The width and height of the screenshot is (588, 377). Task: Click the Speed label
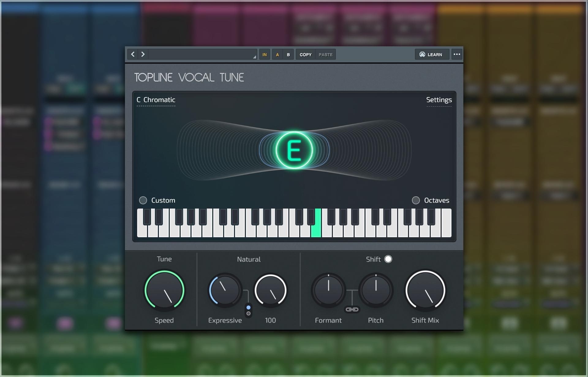(x=164, y=320)
